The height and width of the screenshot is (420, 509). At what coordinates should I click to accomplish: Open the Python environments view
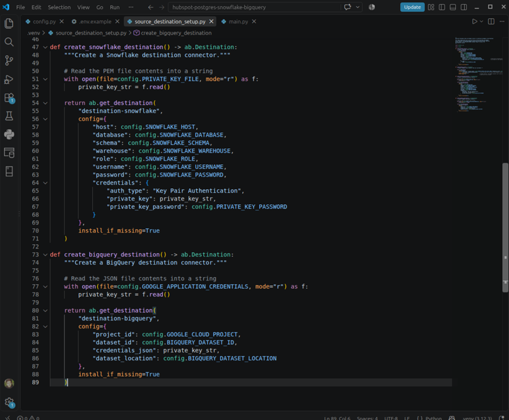[x=9, y=134]
